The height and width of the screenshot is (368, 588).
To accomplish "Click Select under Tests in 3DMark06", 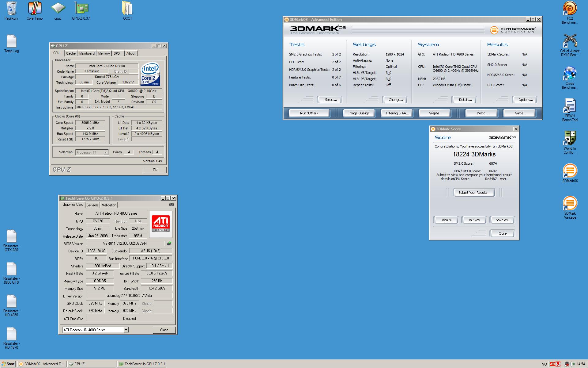I will tap(330, 100).
